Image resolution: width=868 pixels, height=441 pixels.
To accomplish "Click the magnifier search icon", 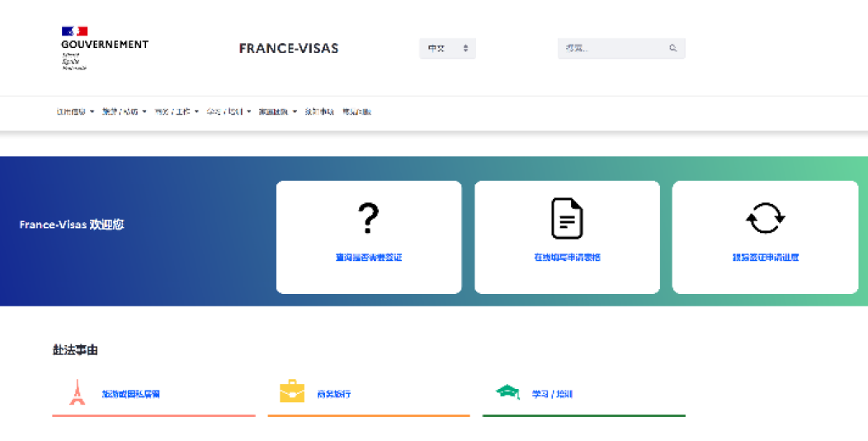I will 673,48.
